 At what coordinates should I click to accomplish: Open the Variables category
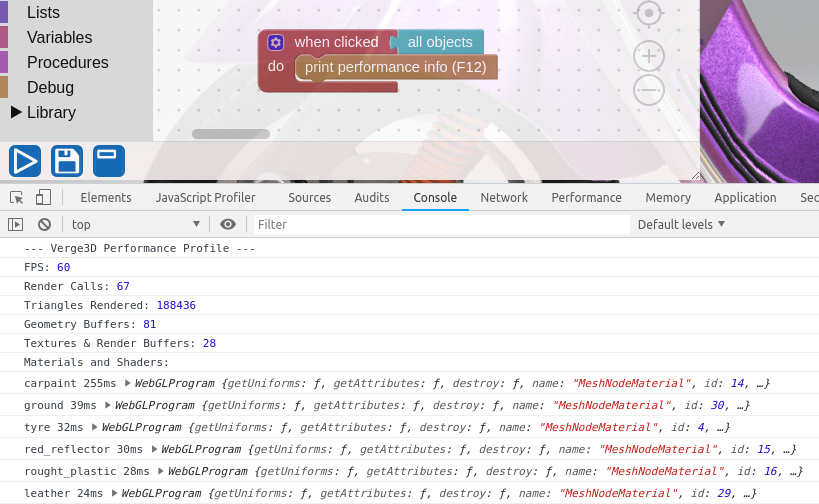point(60,38)
